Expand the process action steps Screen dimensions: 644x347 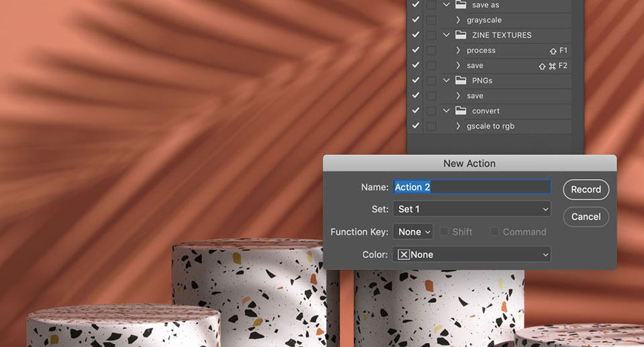(458, 50)
